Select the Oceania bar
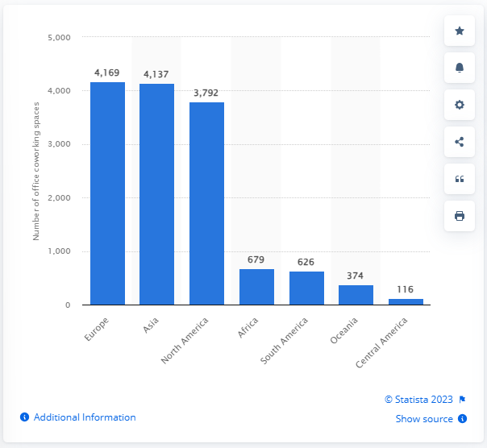Screen dimensions: 487x448 tap(356, 295)
